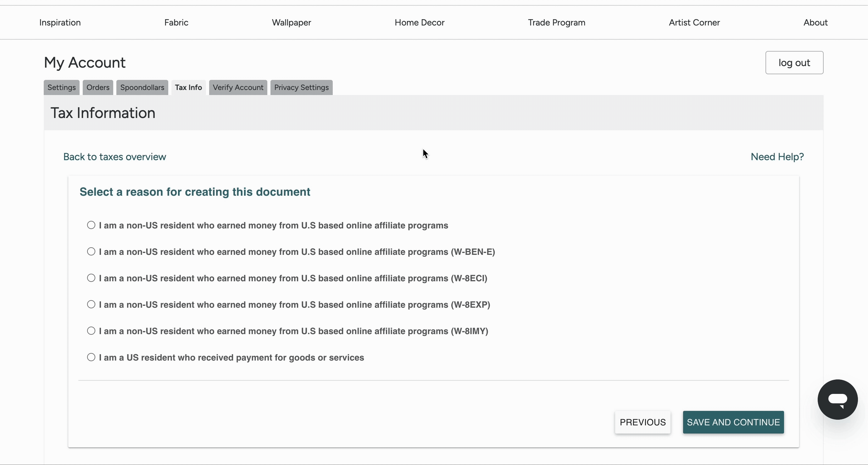The height and width of the screenshot is (465, 868).
Task: Open the Fabric navigation menu
Action: pyautogui.click(x=176, y=23)
